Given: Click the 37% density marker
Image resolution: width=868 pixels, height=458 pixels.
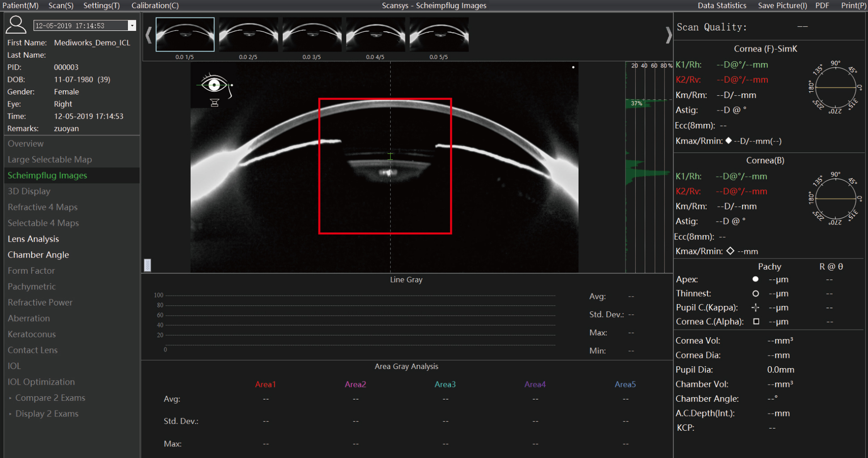Looking at the screenshot, I should 636,103.
